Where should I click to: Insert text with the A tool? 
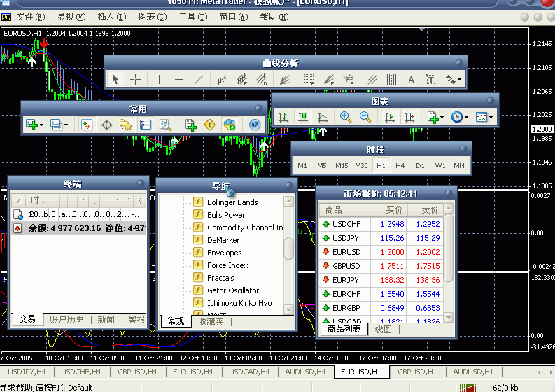(411, 79)
